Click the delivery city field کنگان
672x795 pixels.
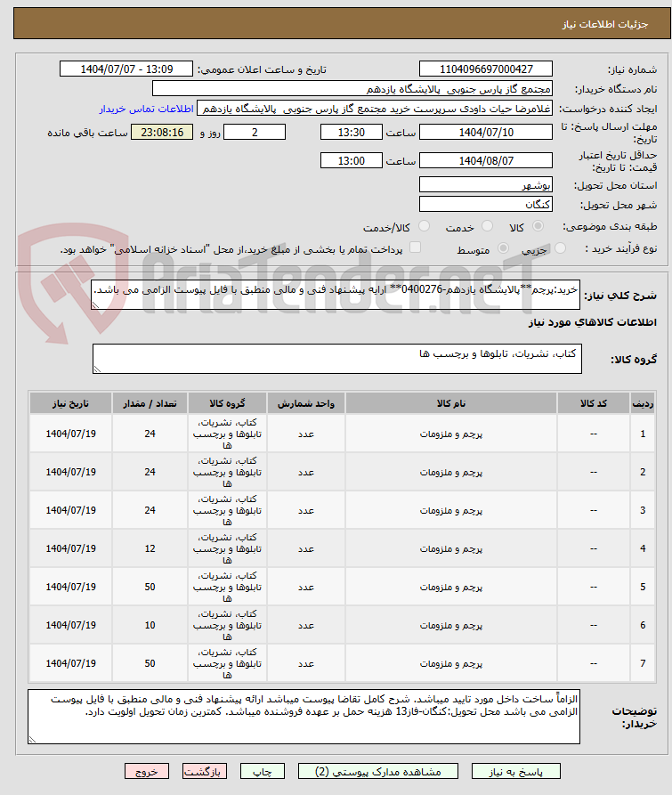pos(485,205)
